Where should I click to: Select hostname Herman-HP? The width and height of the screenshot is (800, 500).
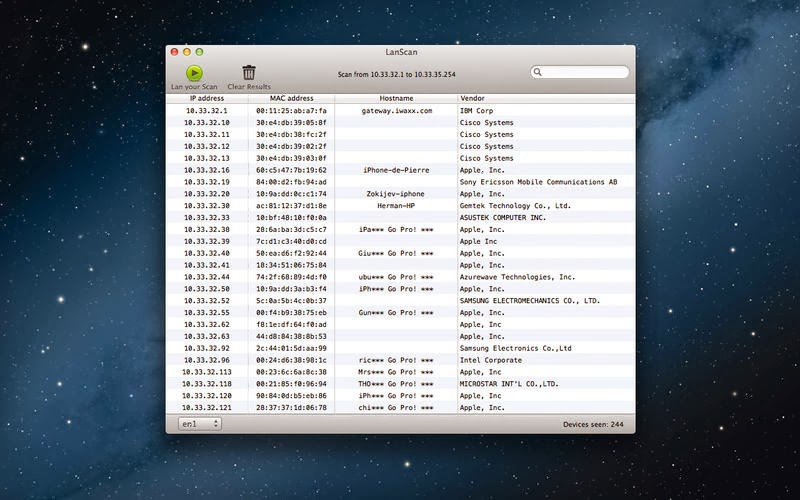pos(396,206)
